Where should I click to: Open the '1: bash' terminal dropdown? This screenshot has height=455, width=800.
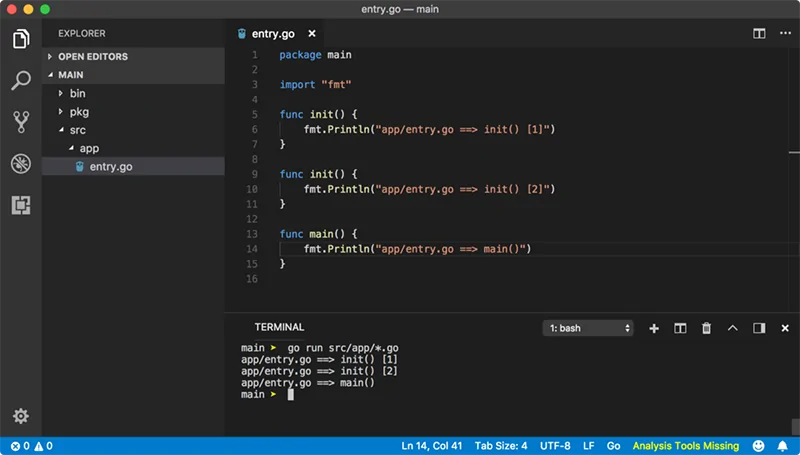pyautogui.click(x=587, y=328)
